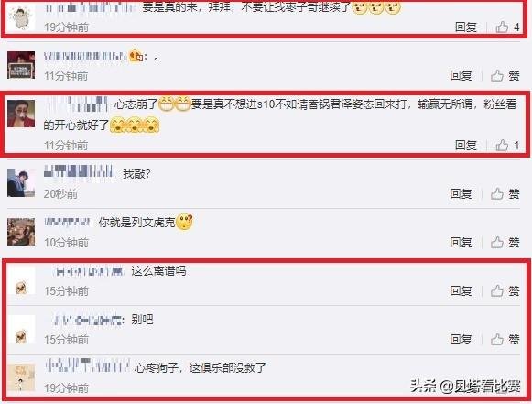This screenshot has height=404, width=532.
Task: Reply to the 我敲? comment
Action: pyautogui.click(x=461, y=194)
